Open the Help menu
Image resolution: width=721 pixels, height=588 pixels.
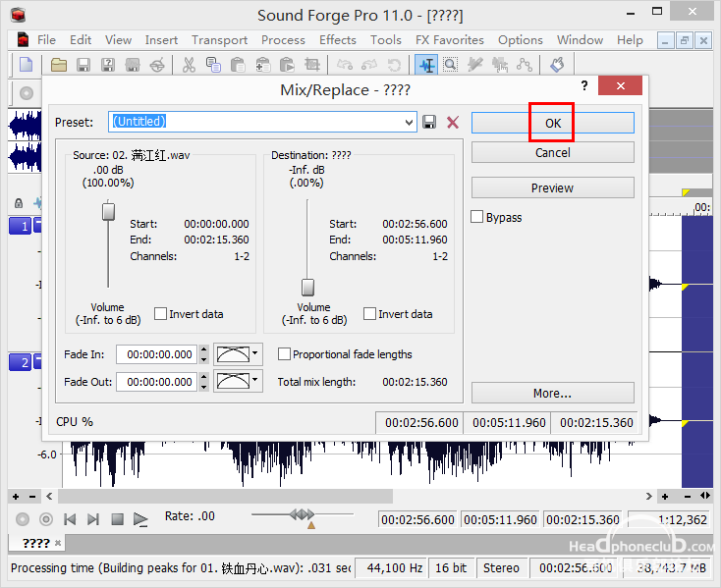[630, 40]
